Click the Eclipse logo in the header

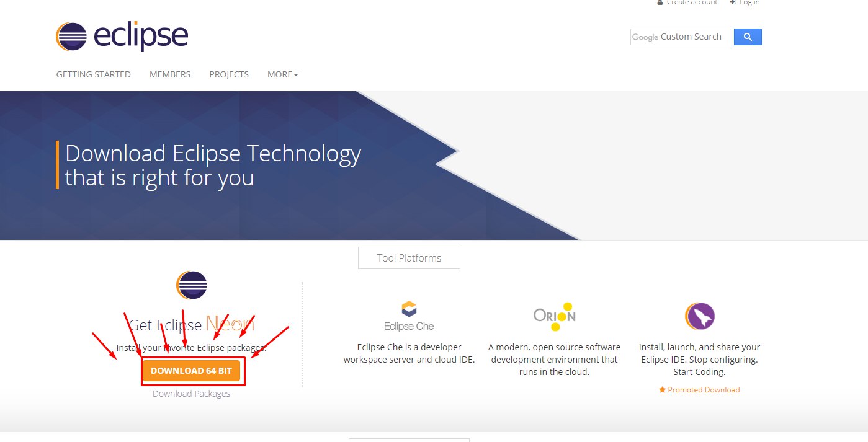[x=122, y=37]
